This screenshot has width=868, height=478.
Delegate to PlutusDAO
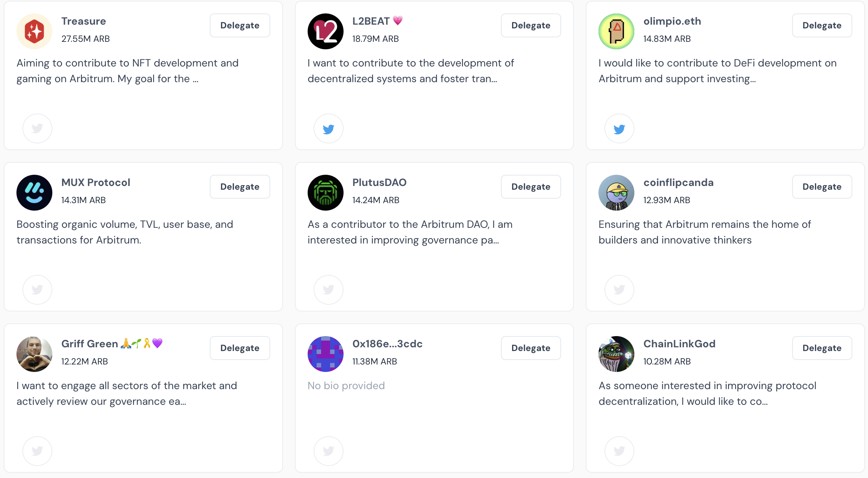pos(530,187)
